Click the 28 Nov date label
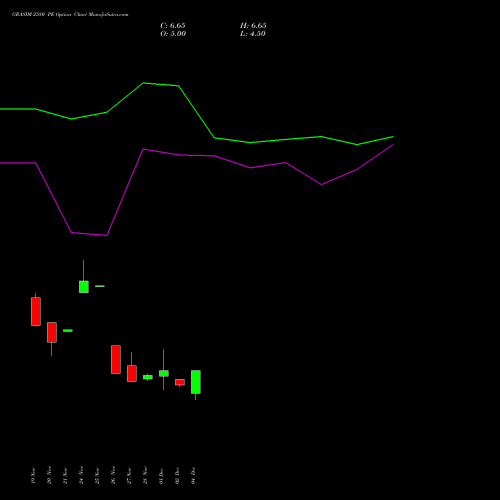Image resolution: width=500 pixels, height=500 pixels. pos(145,475)
